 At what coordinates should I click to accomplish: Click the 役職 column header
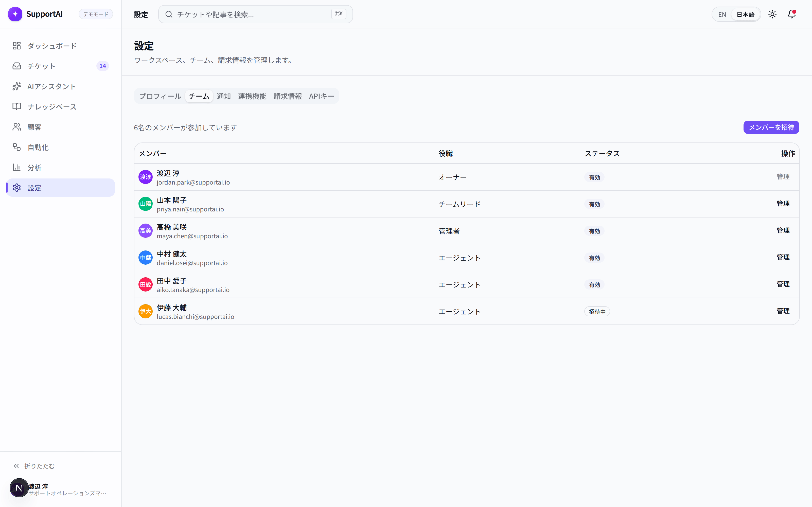pos(446,154)
